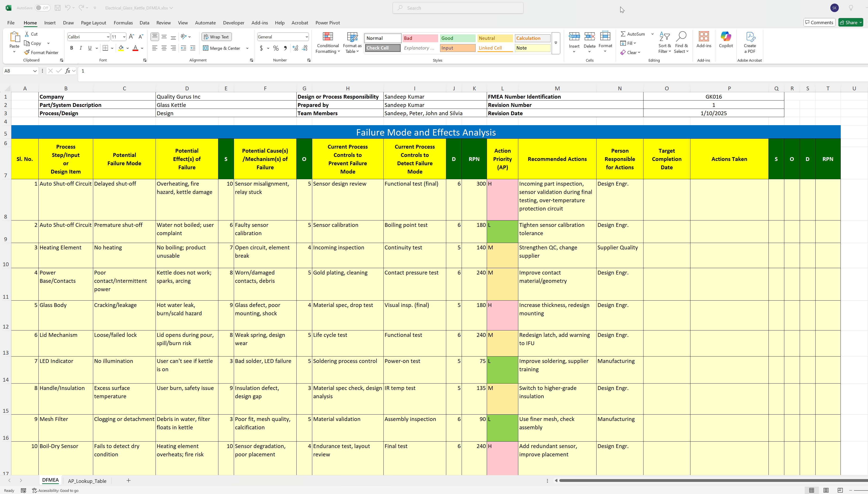The image size is (868, 494).
Task: Switch to Page Layout view in status bar
Action: tap(826, 490)
